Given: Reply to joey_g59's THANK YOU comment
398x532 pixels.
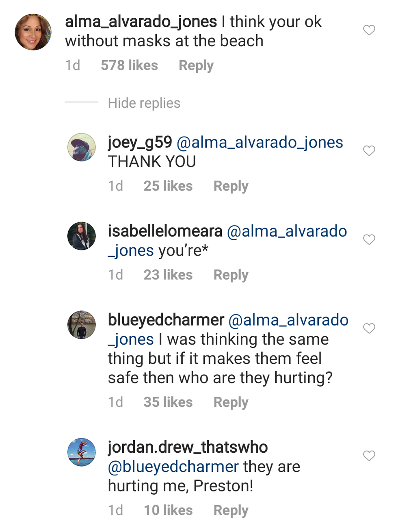Looking at the screenshot, I should [x=231, y=186].
